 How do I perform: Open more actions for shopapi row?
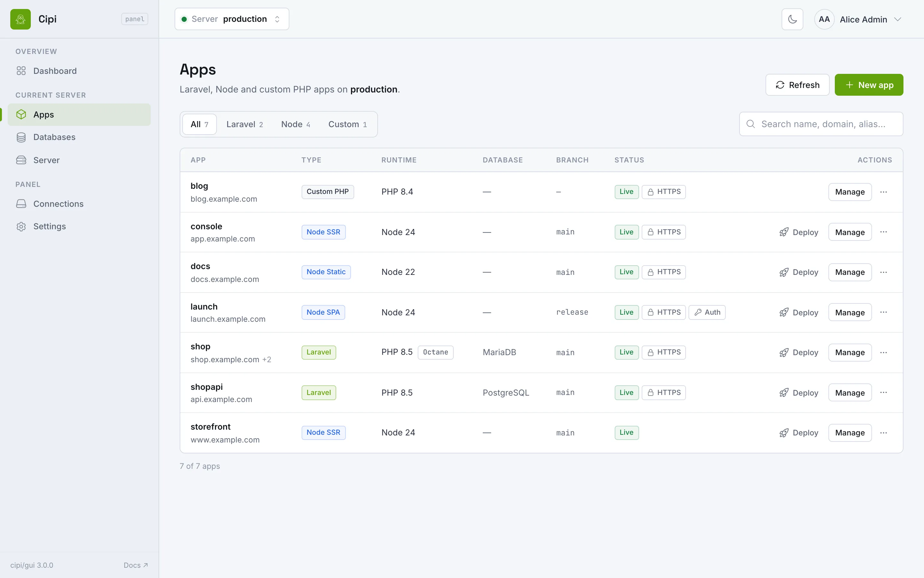884,393
